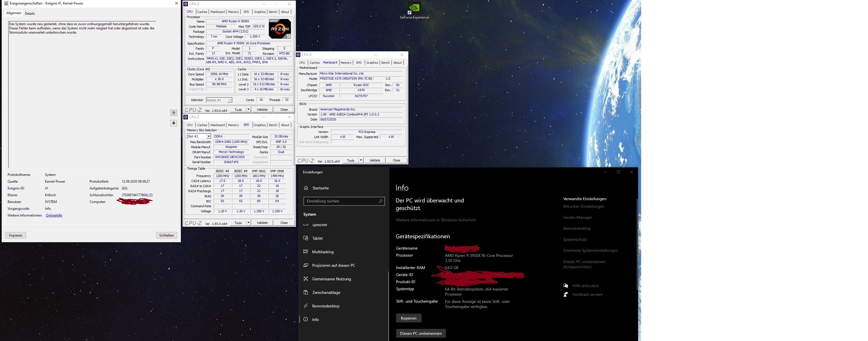868x341 pixels.
Task: Click the Kopieren button in event properties
Action: 16,235
